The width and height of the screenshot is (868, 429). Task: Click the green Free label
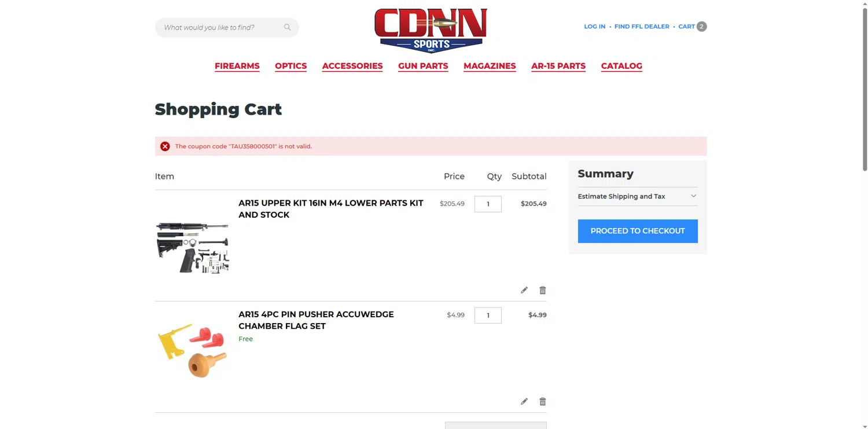[x=245, y=339]
